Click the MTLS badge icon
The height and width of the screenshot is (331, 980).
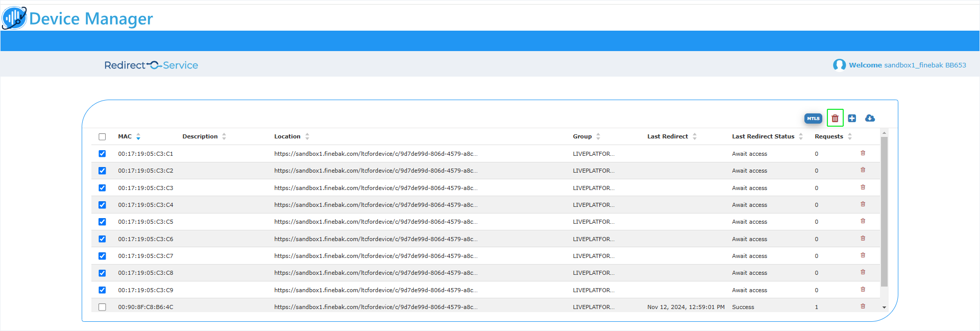(813, 119)
